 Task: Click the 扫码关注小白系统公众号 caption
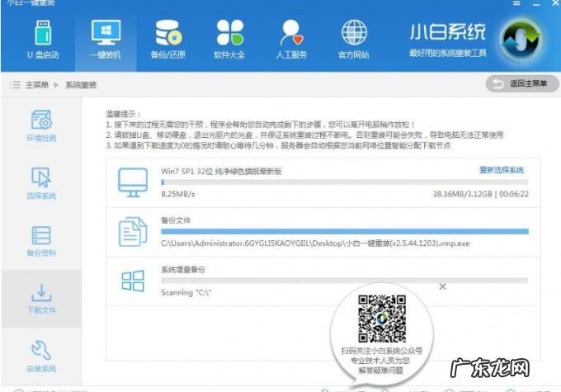[382, 351]
